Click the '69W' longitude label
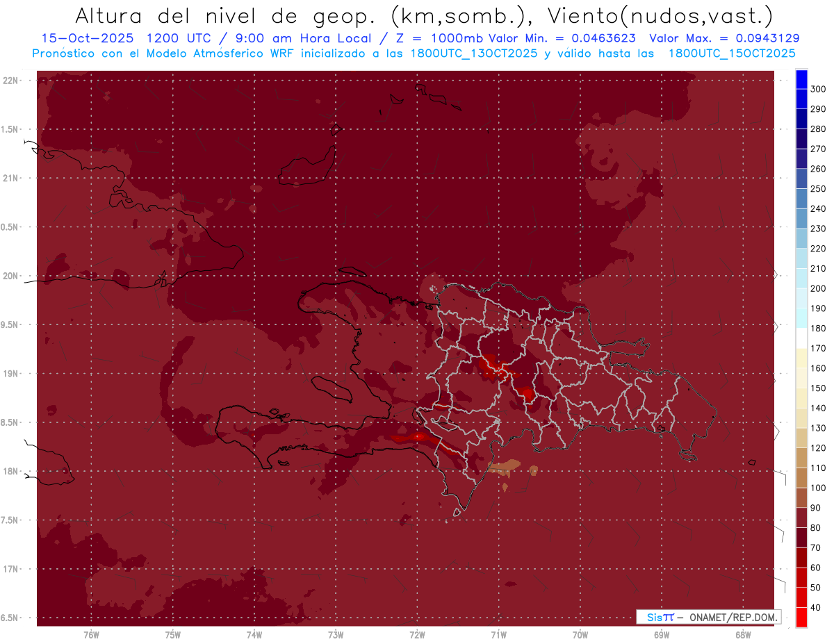The width and height of the screenshot is (834, 644). tap(662, 635)
